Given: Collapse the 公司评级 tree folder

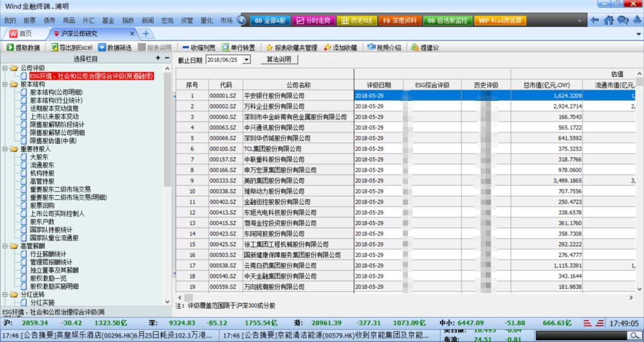Looking at the screenshot, I should [5, 68].
